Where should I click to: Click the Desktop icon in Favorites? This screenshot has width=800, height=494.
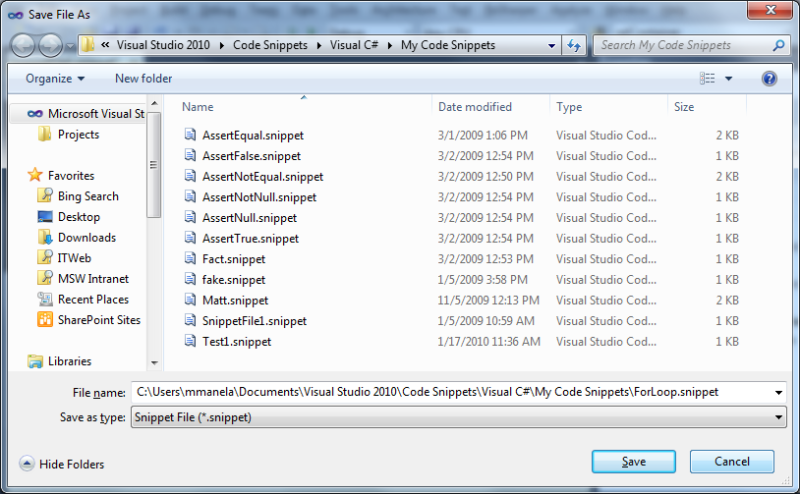point(45,217)
